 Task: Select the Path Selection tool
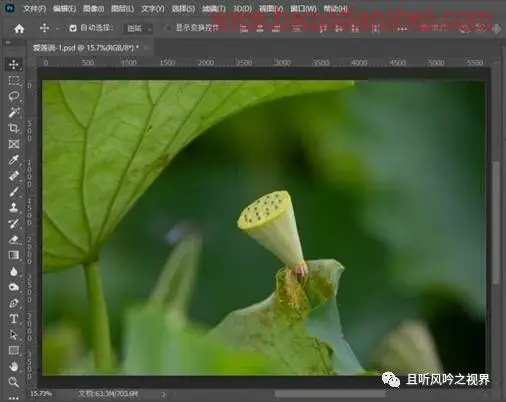pyautogui.click(x=14, y=335)
